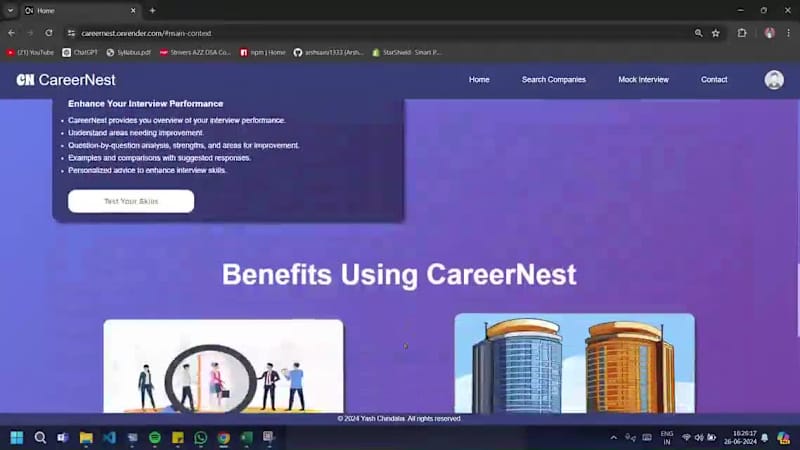Screen dimensions: 800x450
Task: Open the Chrome profile avatar
Action: [769, 33]
